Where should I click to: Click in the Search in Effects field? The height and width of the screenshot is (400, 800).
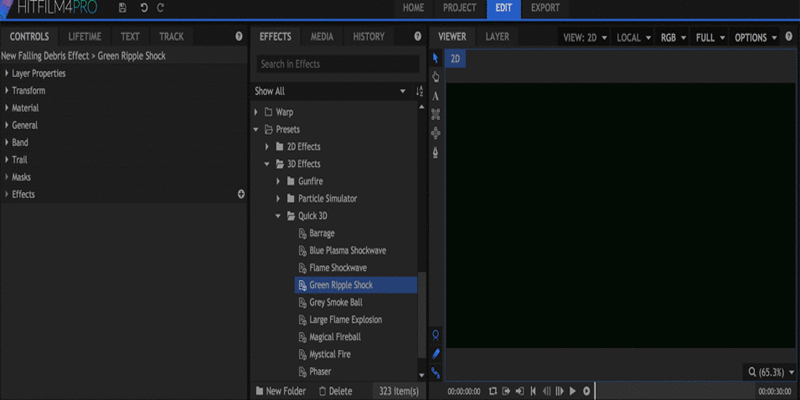tap(338, 64)
